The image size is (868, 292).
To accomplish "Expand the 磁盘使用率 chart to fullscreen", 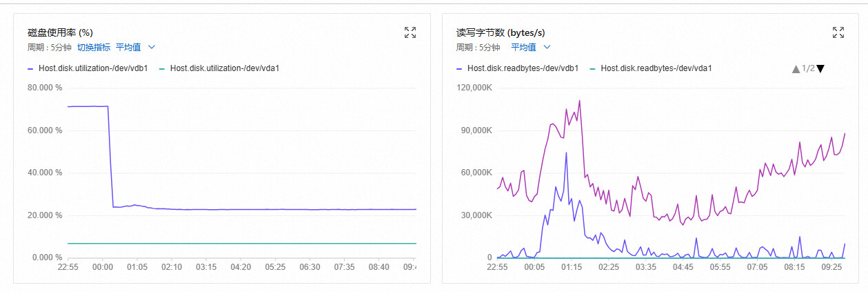I will point(410,32).
